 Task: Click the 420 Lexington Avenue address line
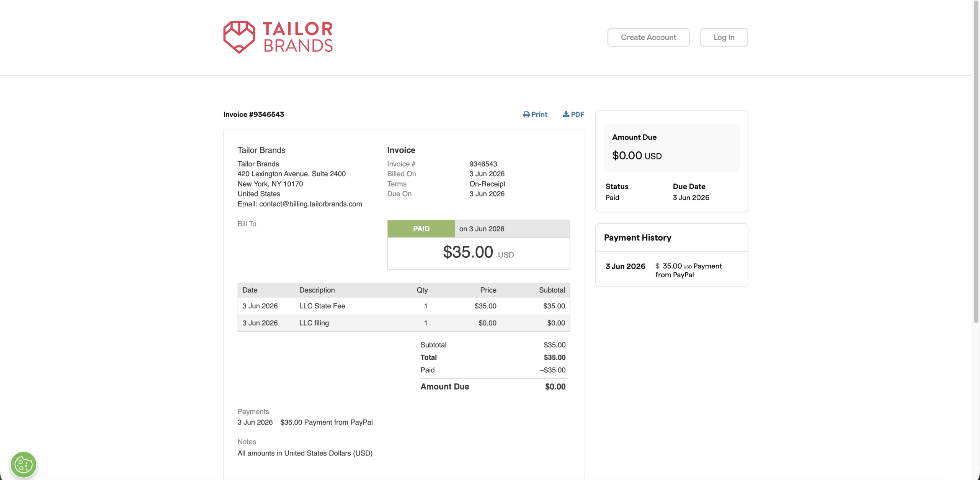click(x=292, y=174)
